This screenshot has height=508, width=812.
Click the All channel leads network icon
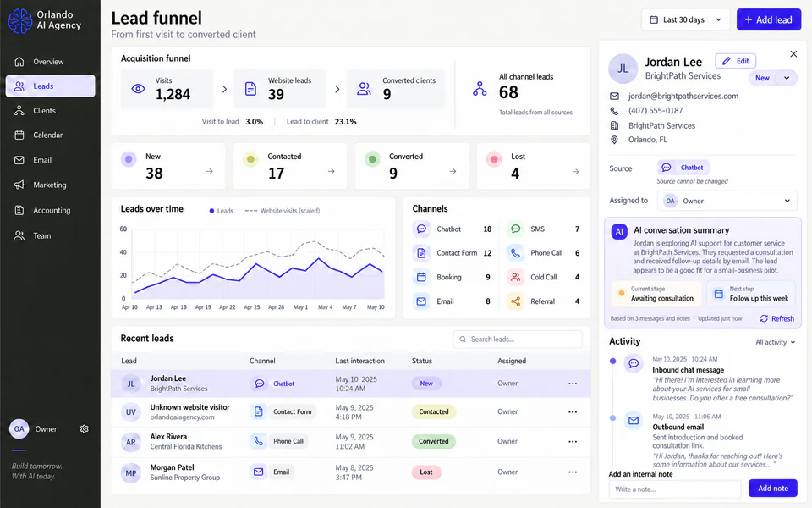click(480, 89)
